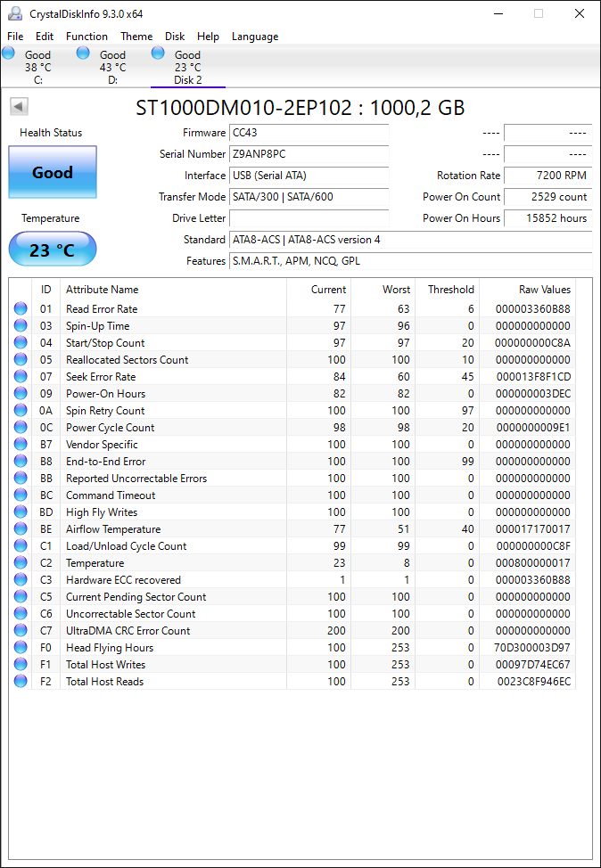Switch to the D: drive tab
This screenshot has width=601, height=868.
[x=112, y=67]
